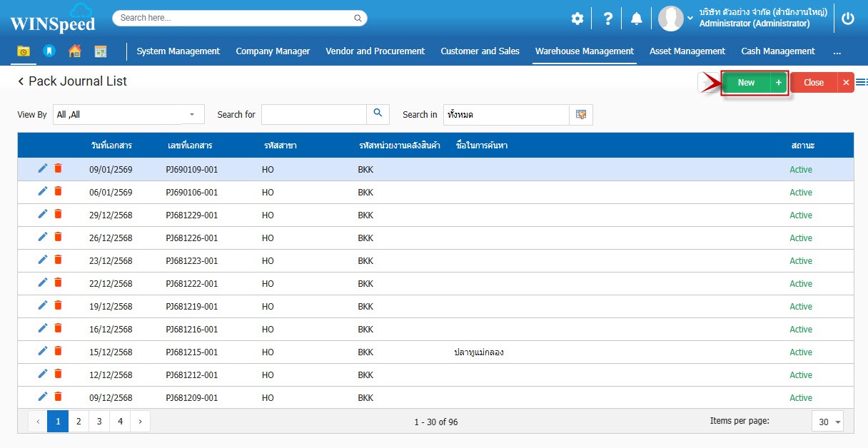This screenshot has width=868, height=448.
Task: Click the search magnifier button
Action: coord(378,114)
